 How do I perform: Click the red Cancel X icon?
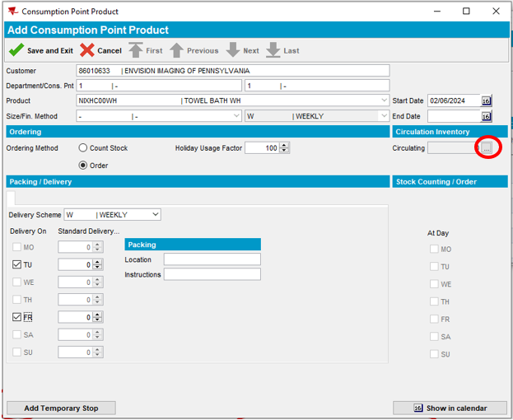point(87,50)
